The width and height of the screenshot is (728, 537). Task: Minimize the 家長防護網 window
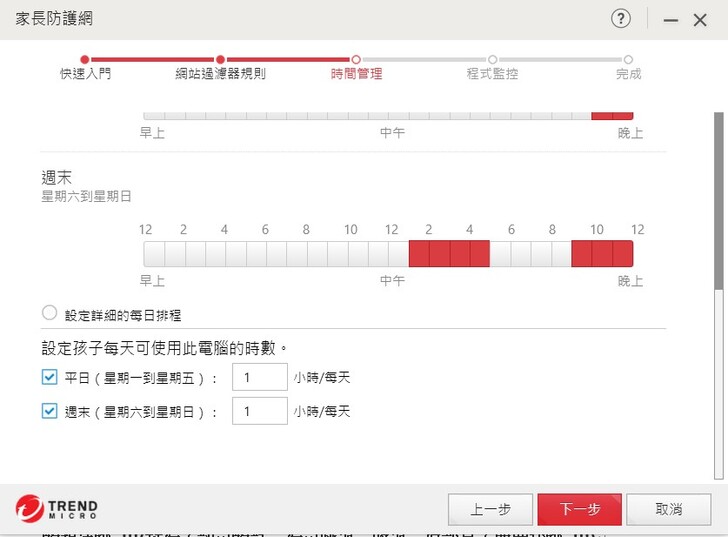[670, 20]
